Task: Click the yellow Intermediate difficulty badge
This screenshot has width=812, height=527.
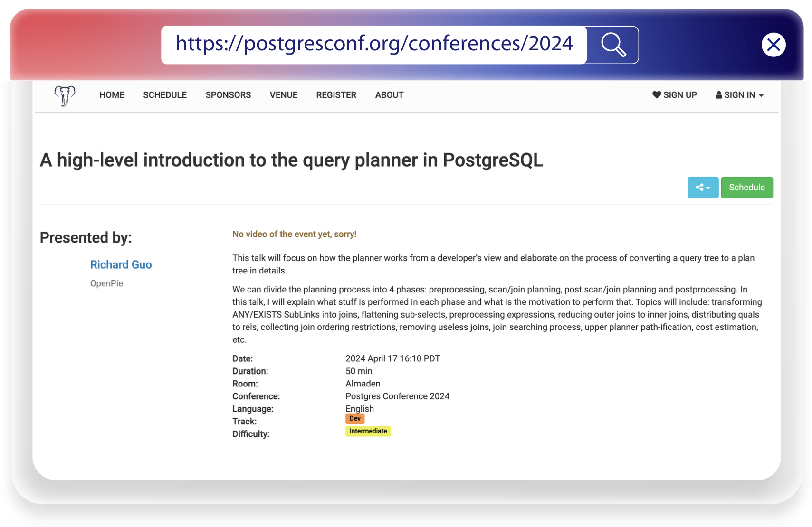Action: [x=368, y=431]
